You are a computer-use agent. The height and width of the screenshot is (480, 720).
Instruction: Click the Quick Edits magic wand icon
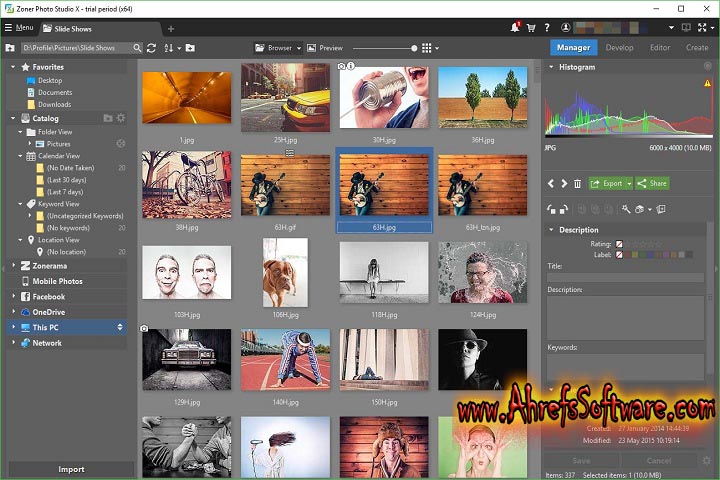click(x=626, y=209)
